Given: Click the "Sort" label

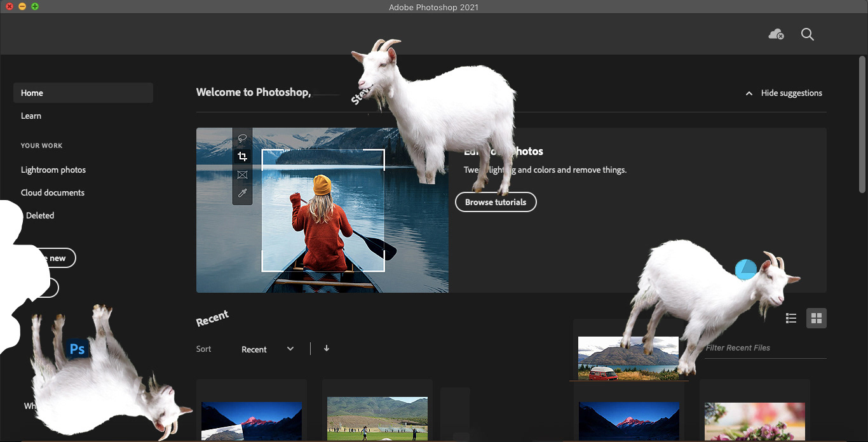Looking at the screenshot, I should pyautogui.click(x=203, y=349).
